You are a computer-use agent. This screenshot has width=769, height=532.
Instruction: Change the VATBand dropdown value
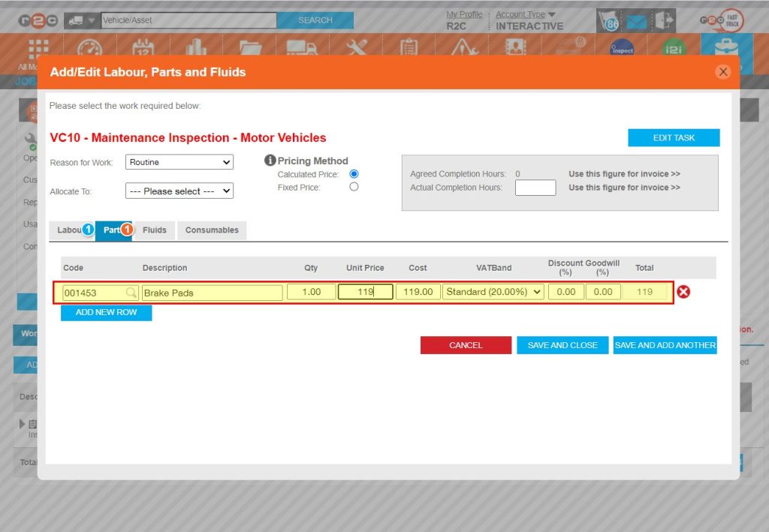pyautogui.click(x=493, y=291)
